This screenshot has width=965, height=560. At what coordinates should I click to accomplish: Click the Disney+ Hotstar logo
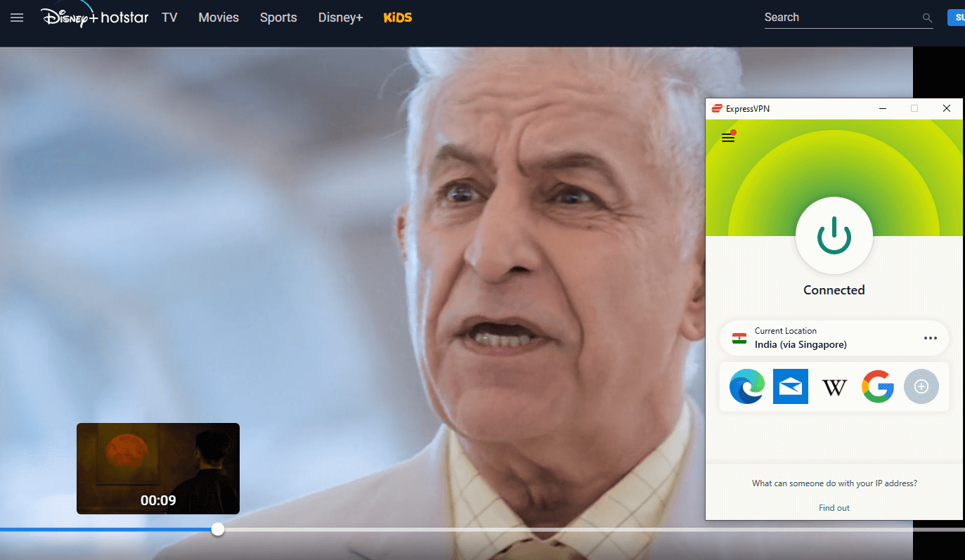click(94, 17)
